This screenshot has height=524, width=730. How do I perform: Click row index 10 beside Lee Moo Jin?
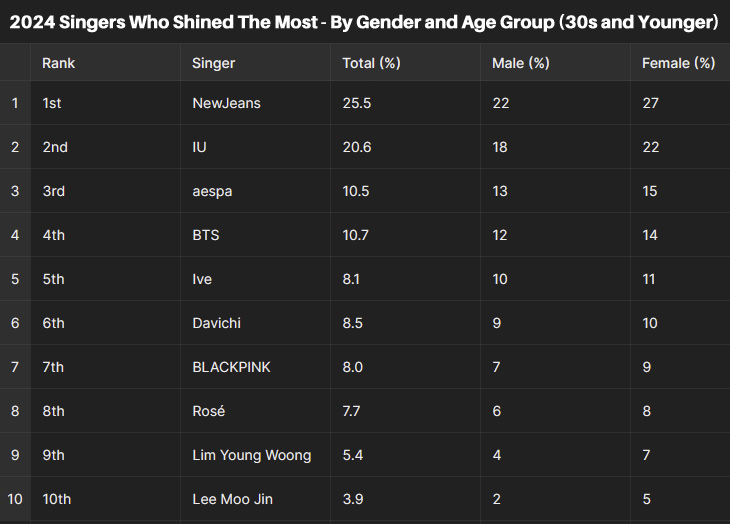pos(15,499)
